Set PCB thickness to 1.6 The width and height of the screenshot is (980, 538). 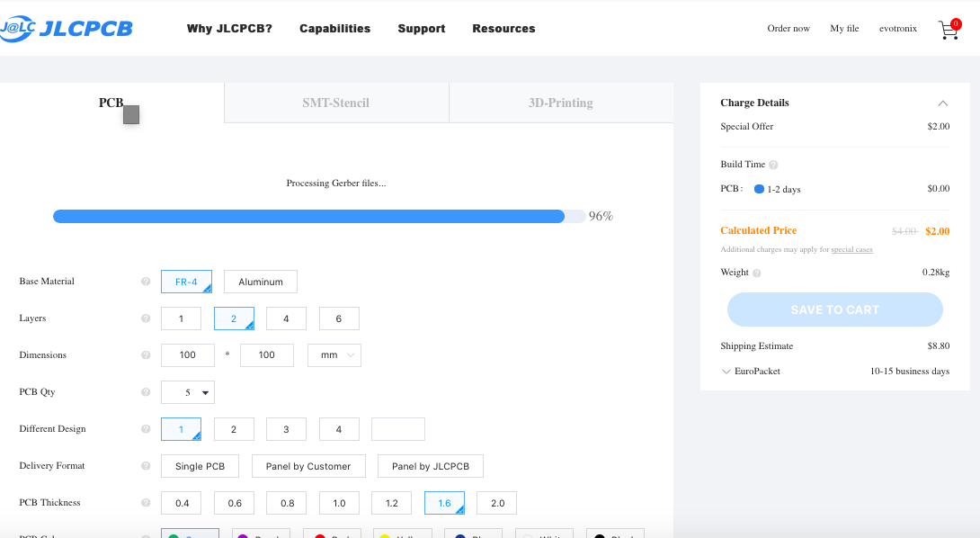click(x=444, y=503)
